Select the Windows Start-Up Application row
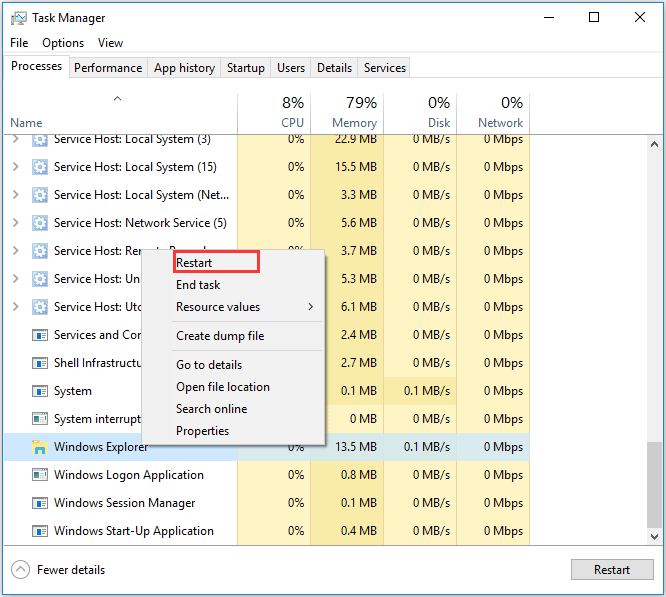The image size is (666, 597). (x=267, y=531)
